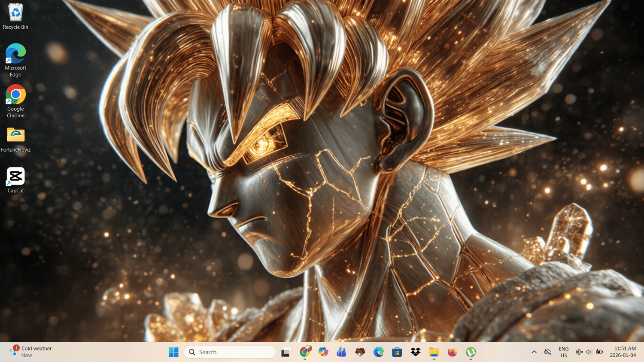Click the taskbar Search box
The height and width of the screenshot is (362, 644).
tap(230, 352)
